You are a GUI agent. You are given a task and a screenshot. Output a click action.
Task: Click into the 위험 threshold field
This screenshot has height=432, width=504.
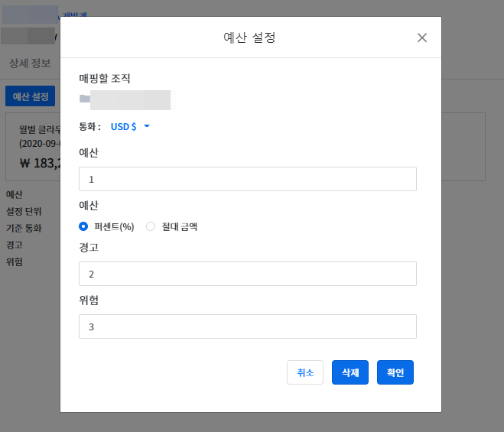[x=247, y=326]
